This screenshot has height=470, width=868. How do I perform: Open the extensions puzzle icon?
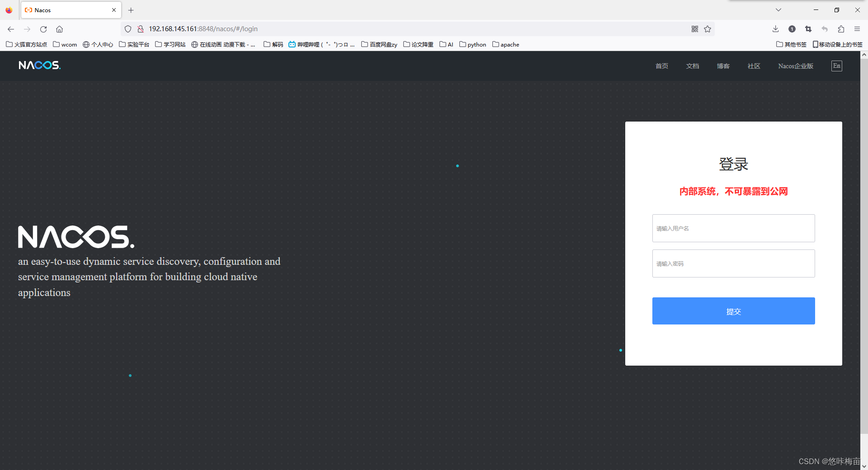tap(841, 29)
